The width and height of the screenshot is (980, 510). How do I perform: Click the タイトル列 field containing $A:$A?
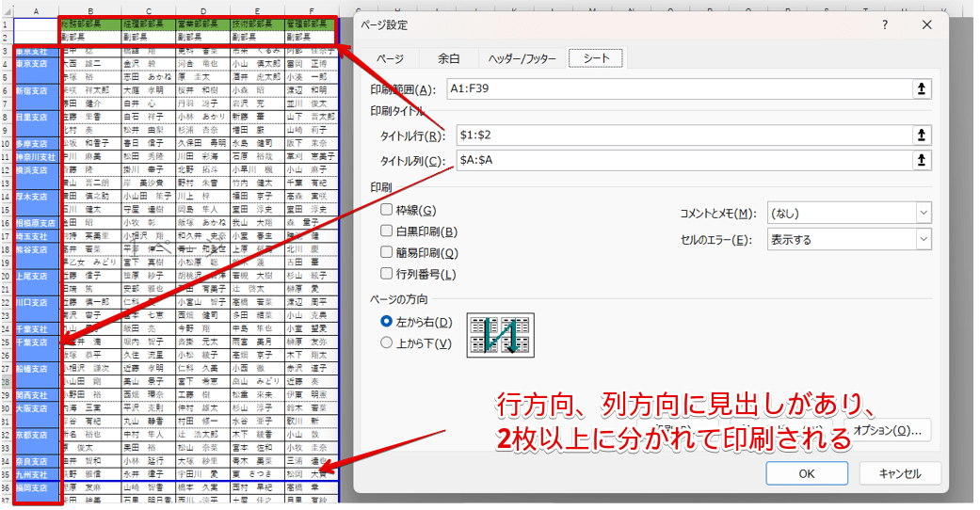678,160
